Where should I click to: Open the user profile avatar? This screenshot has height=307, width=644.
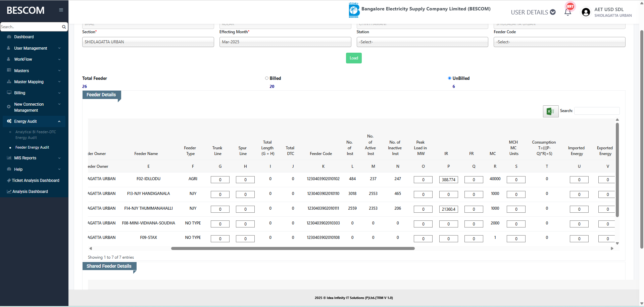pos(586,12)
